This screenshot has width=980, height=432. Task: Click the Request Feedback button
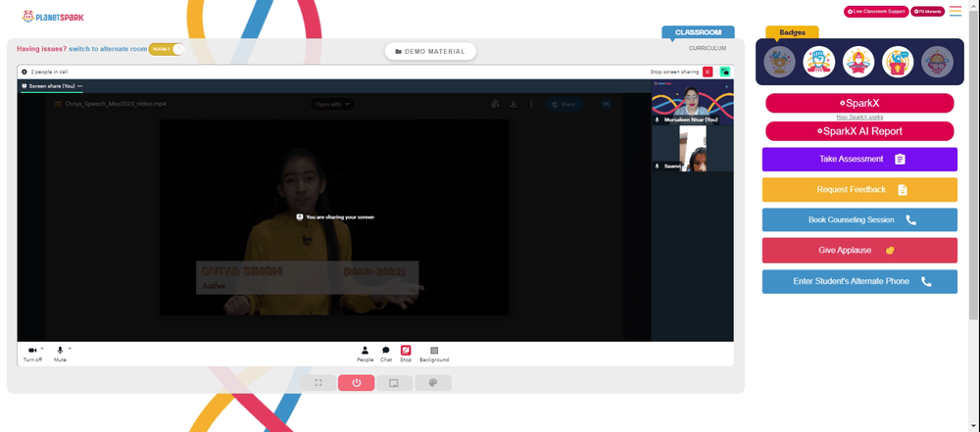click(859, 189)
